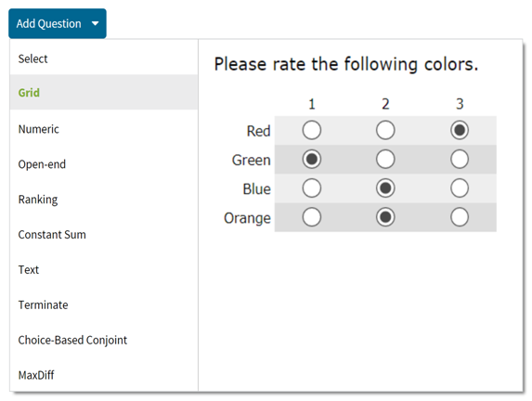Mark Blue with rating 1
The width and height of the screenshot is (532, 401).
click(311, 188)
